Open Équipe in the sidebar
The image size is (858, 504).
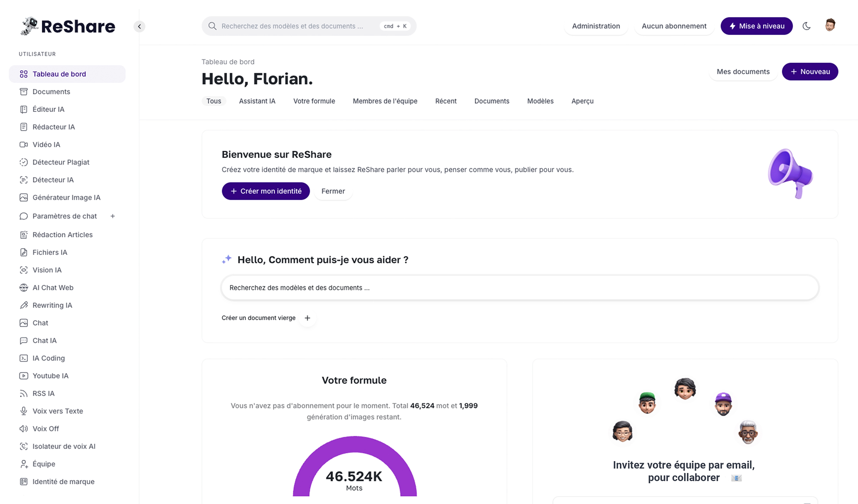pos(67,464)
